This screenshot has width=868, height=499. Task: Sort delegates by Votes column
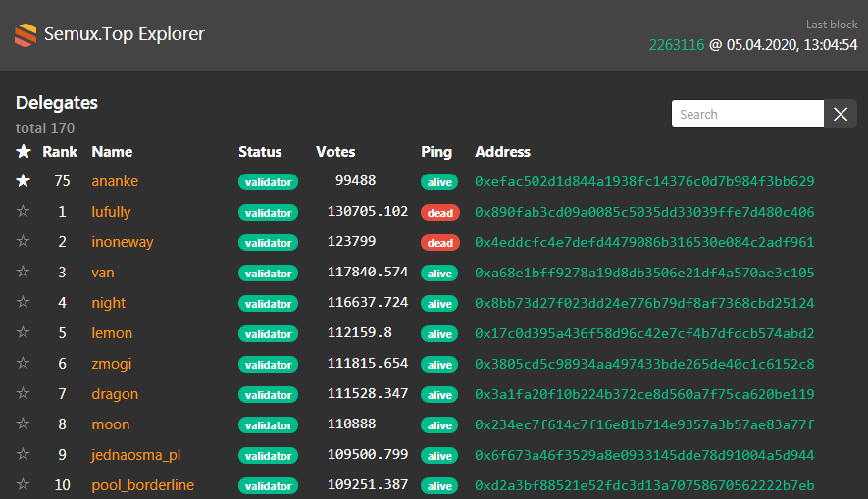tap(335, 152)
